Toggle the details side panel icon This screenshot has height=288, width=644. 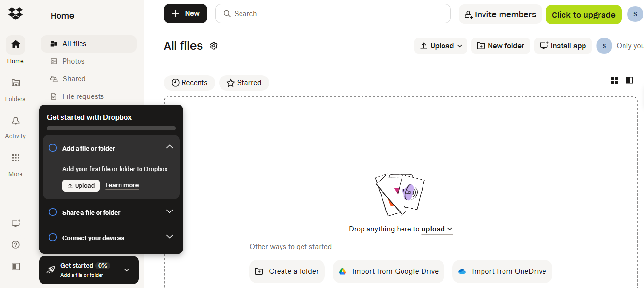(630, 80)
